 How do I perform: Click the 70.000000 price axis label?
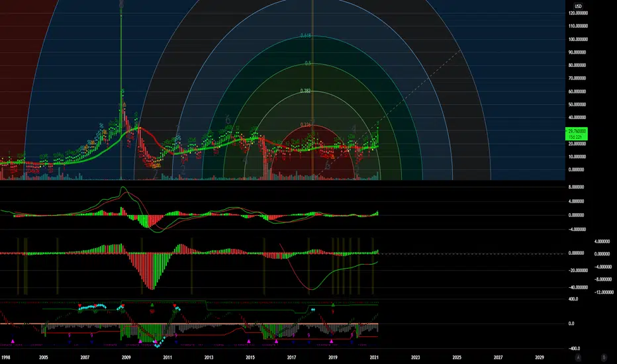tap(578, 78)
